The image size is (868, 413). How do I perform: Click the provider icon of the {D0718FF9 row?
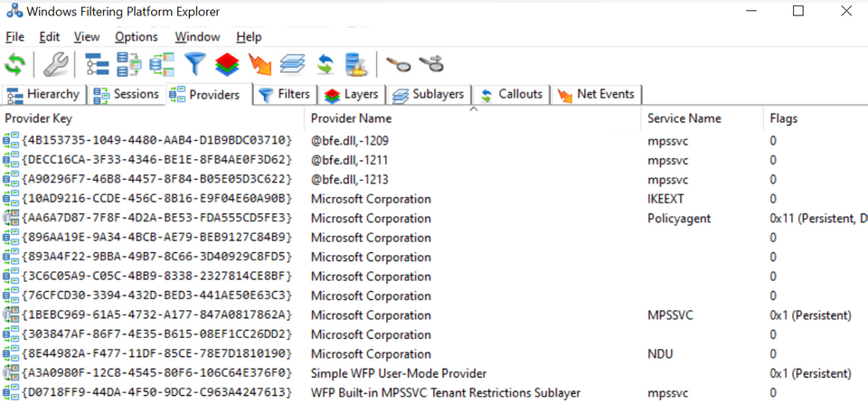point(11,392)
